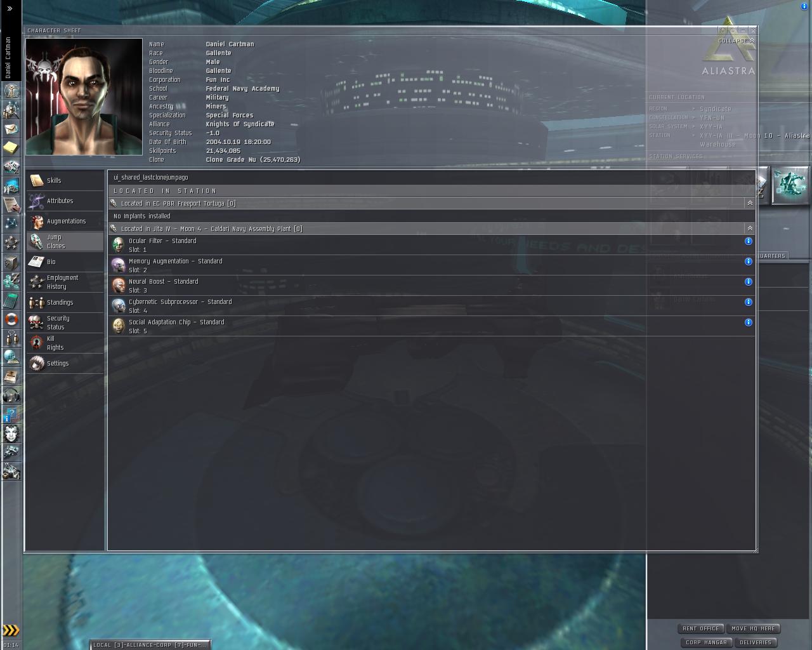Click the Memory Augmentation implant icon
This screenshot has height=650, width=812.
point(118,265)
